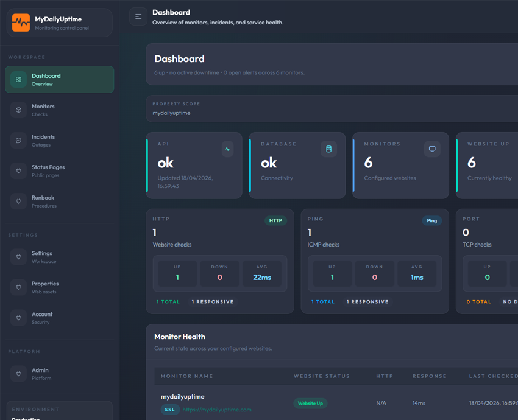Click the N/A HTTP cell
Image resolution: width=518 pixels, height=420 pixels.
(x=381, y=403)
